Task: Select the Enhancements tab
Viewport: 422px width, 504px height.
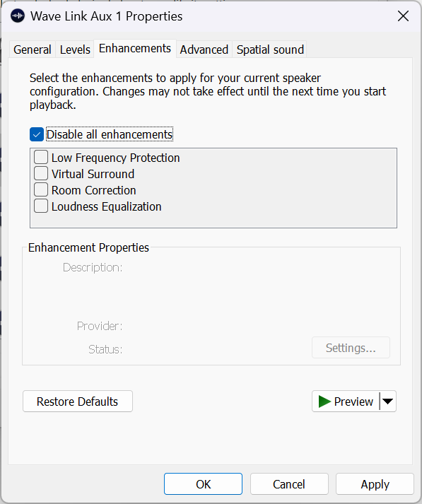Action: [x=135, y=49]
